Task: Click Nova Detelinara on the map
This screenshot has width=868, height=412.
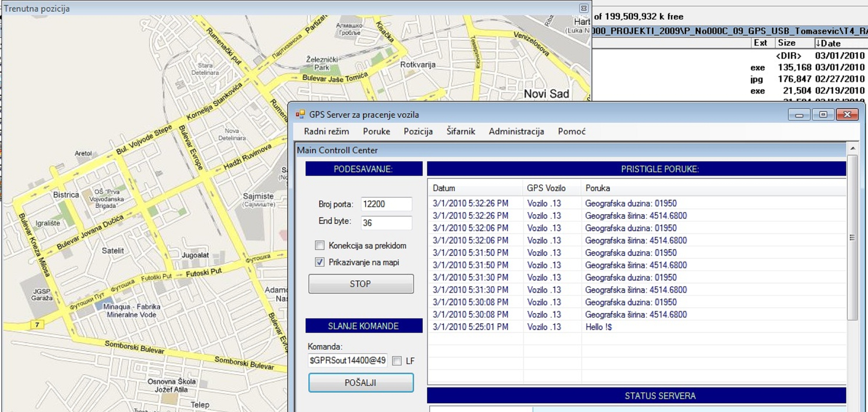Action: pyautogui.click(x=232, y=134)
